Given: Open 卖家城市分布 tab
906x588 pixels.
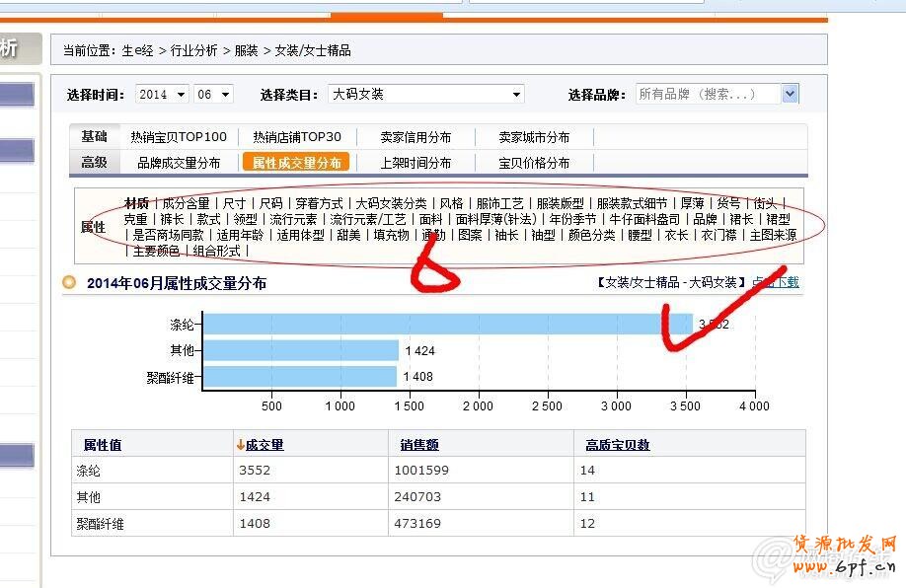Looking at the screenshot, I should [x=534, y=137].
